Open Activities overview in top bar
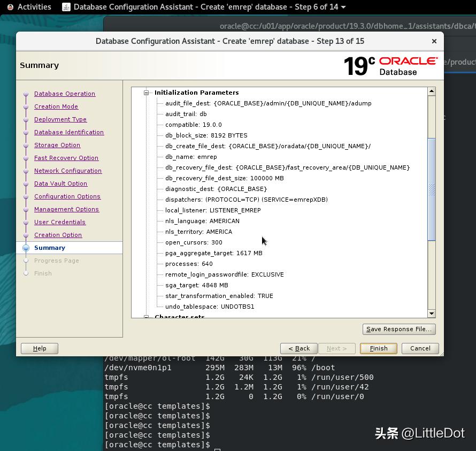 point(34,6)
